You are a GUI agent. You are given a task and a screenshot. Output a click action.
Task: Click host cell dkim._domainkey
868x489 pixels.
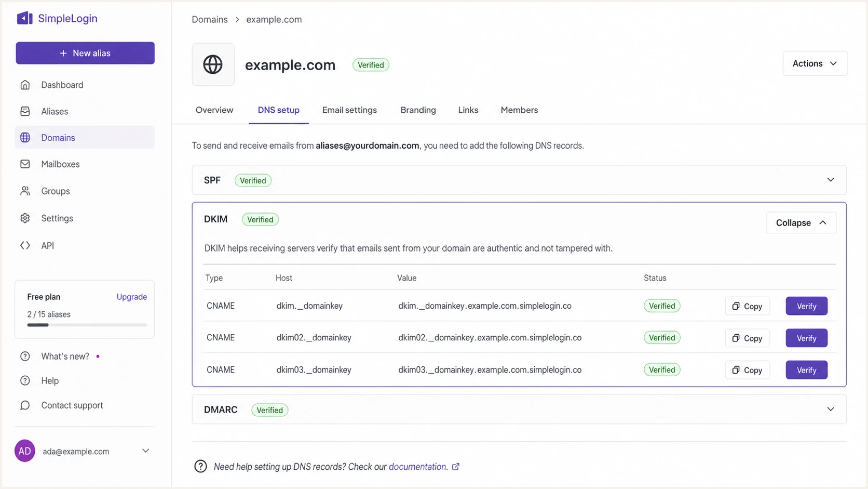point(309,306)
